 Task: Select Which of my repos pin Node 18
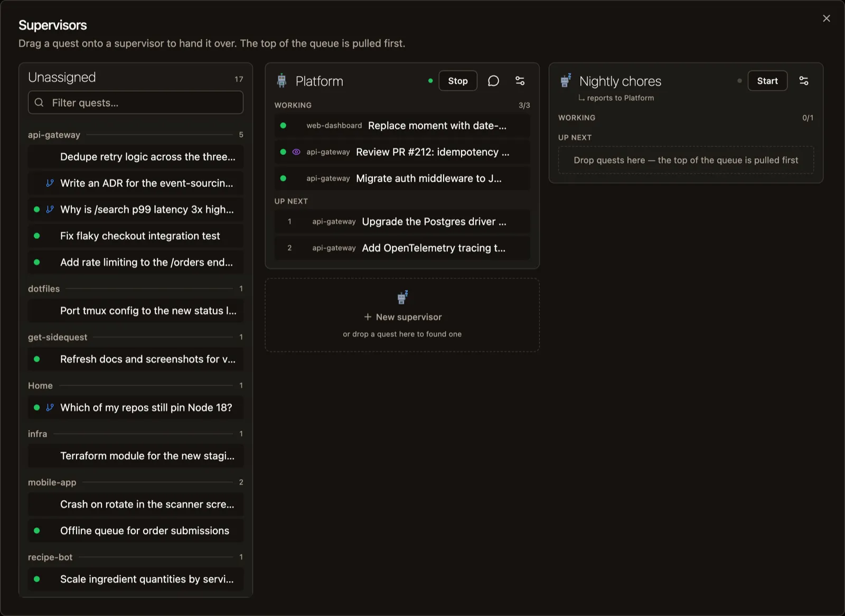136,408
